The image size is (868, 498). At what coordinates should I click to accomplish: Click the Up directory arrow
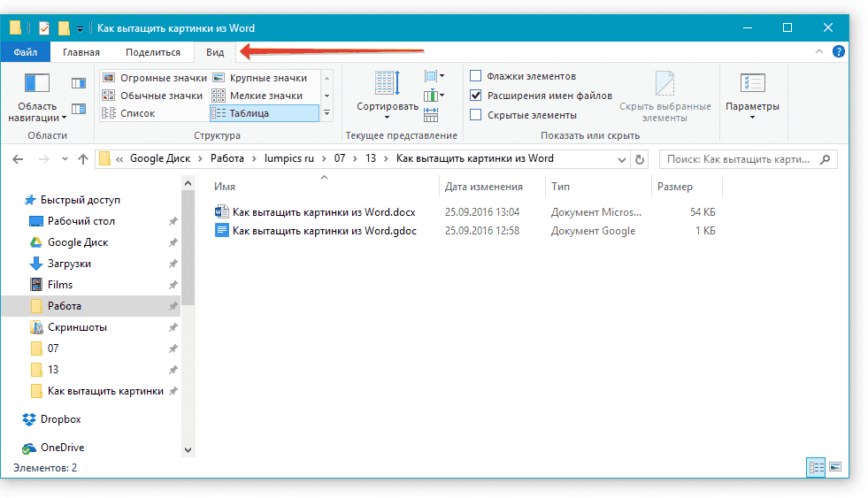click(82, 159)
